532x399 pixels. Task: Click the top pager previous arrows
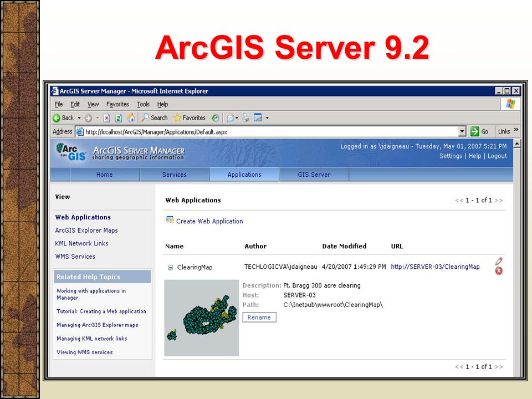pos(459,200)
